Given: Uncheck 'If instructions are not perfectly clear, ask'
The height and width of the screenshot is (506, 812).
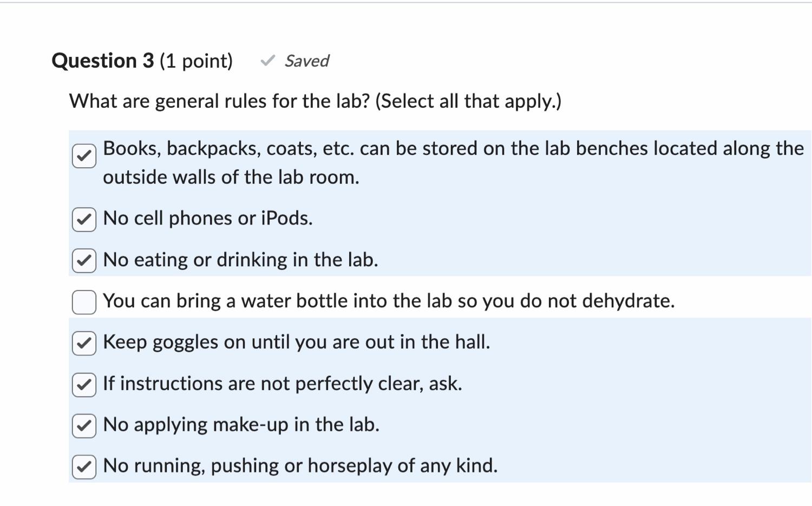Looking at the screenshot, I should click(x=83, y=384).
